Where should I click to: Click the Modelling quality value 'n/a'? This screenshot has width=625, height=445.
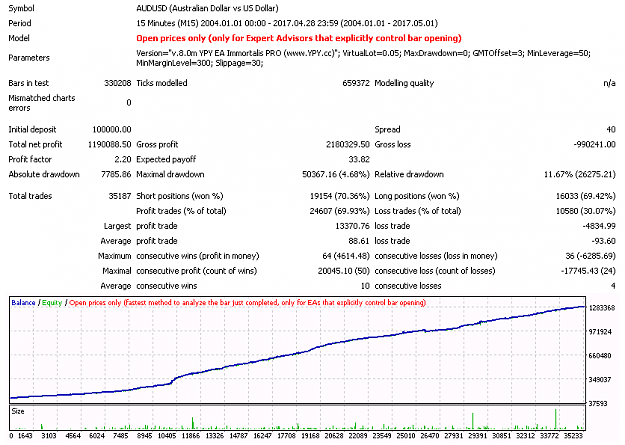click(x=609, y=83)
